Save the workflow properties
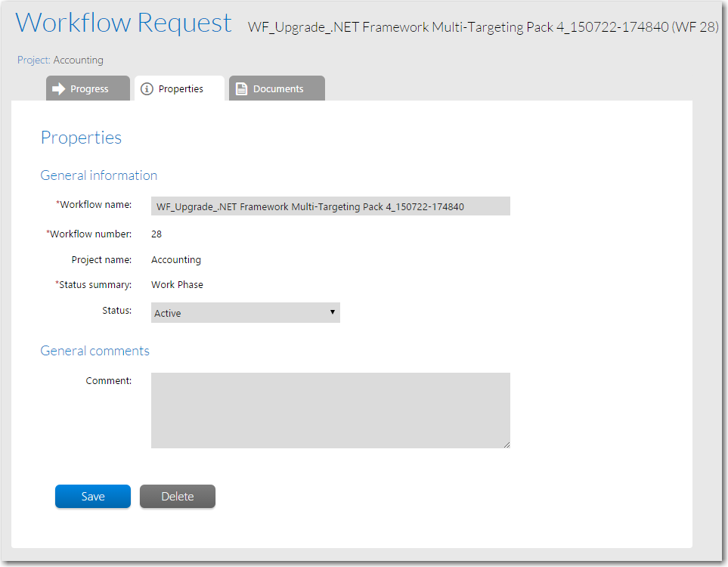 (93, 497)
